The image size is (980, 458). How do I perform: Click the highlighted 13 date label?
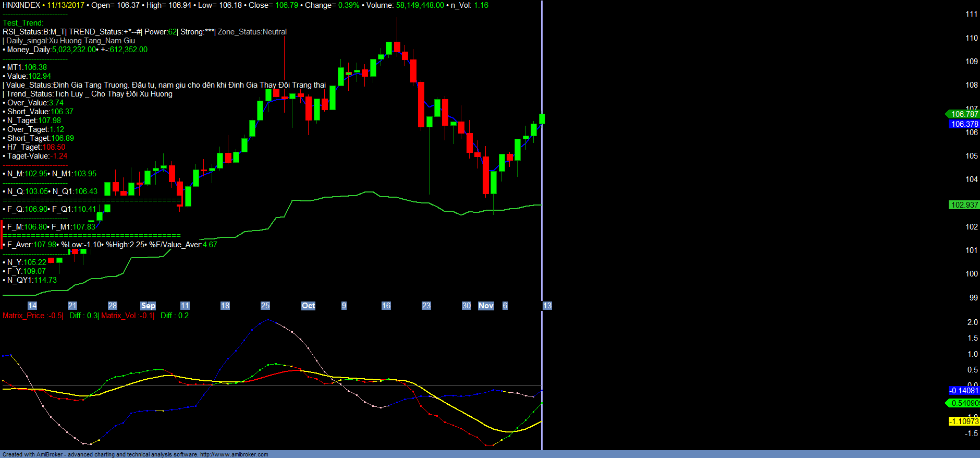[x=547, y=306]
